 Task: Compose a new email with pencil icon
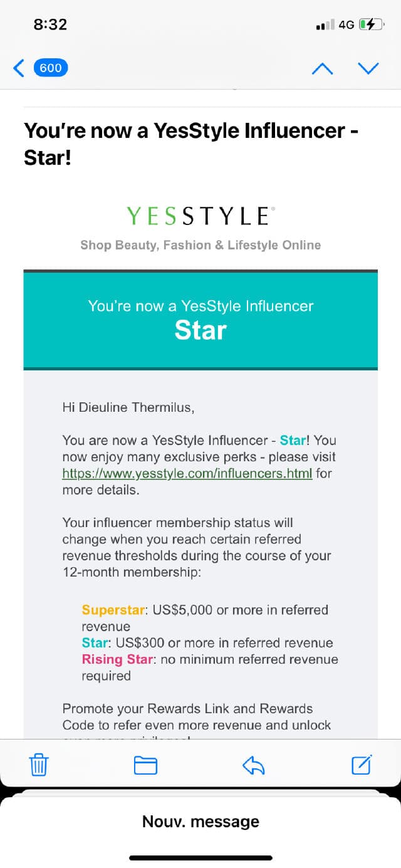(362, 765)
